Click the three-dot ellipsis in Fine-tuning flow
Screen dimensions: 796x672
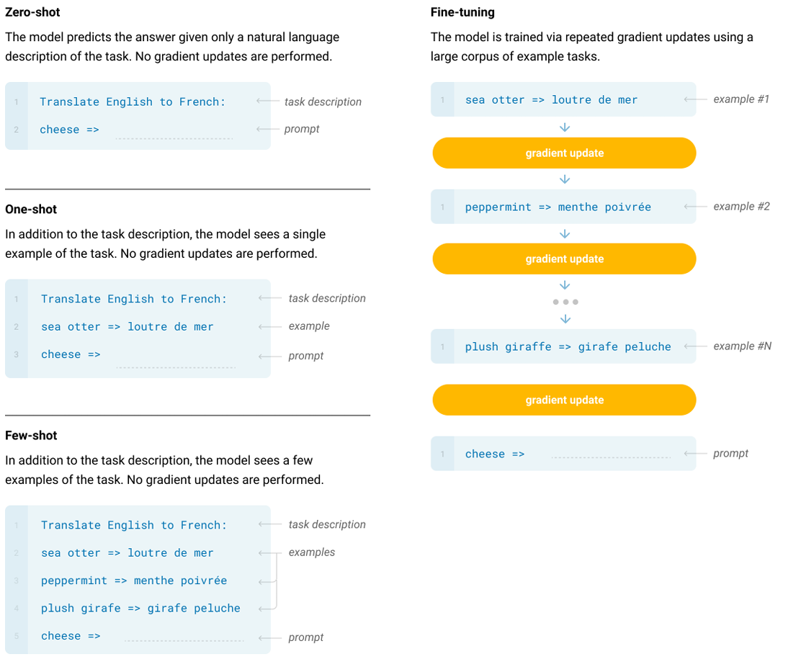click(x=565, y=302)
